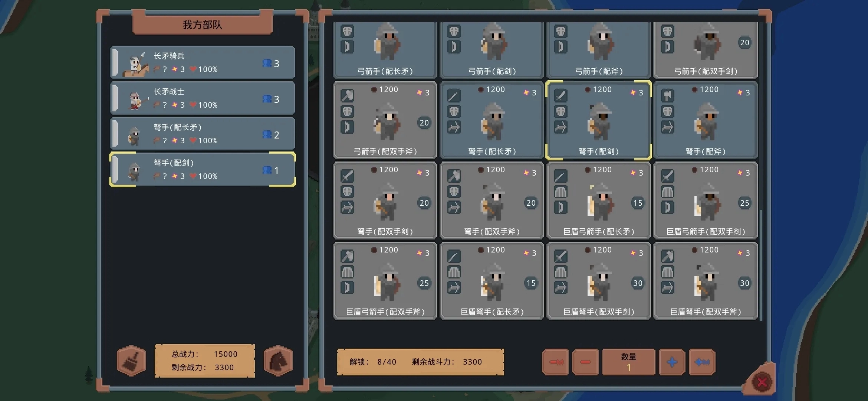Image resolution: width=868 pixels, height=401 pixels.
Task: Click the increase quantity plus button
Action: 671,362
